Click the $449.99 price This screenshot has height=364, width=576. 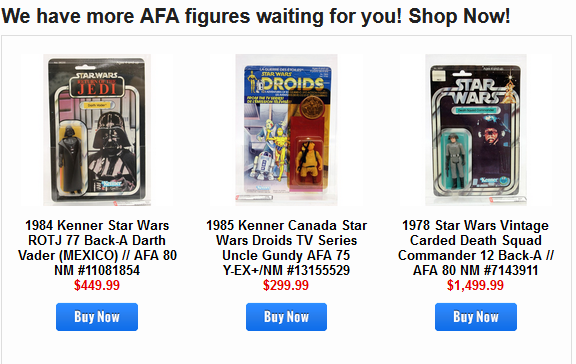pos(97,285)
